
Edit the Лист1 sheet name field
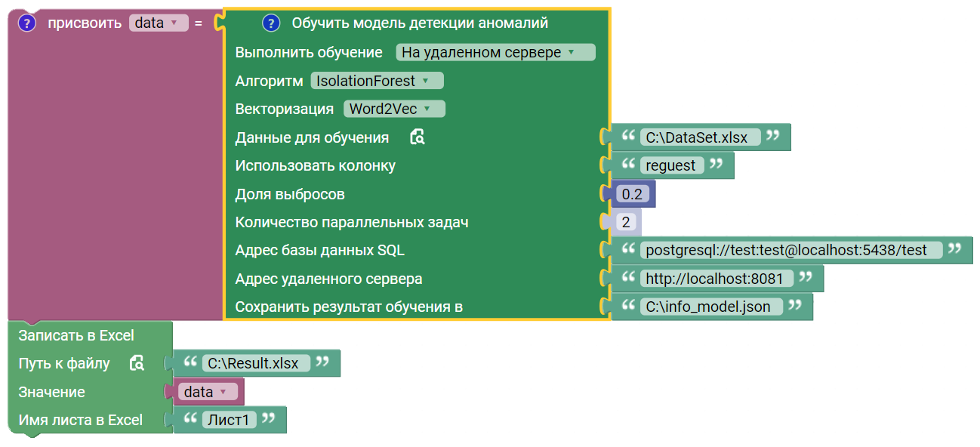coord(230,420)
